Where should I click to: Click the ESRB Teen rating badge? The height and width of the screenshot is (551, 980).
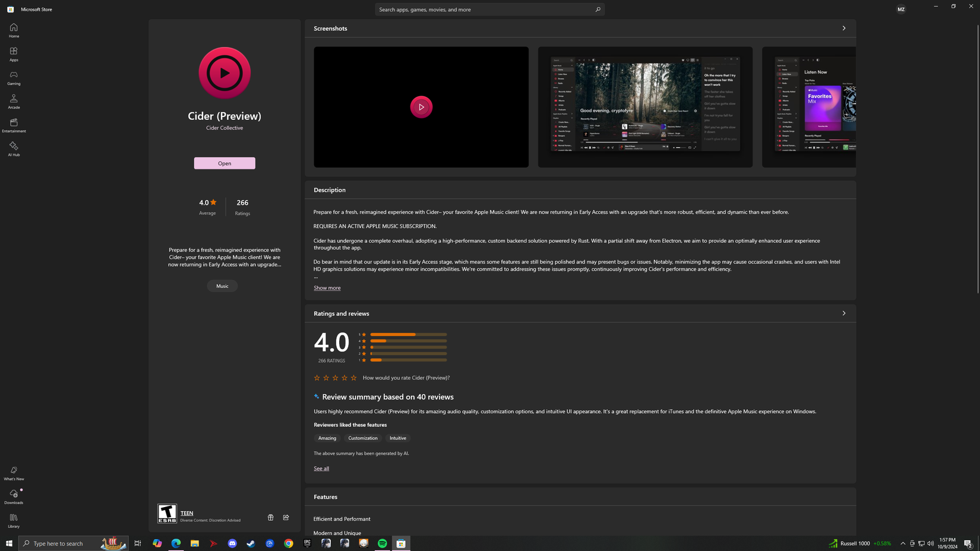point(167,514)
